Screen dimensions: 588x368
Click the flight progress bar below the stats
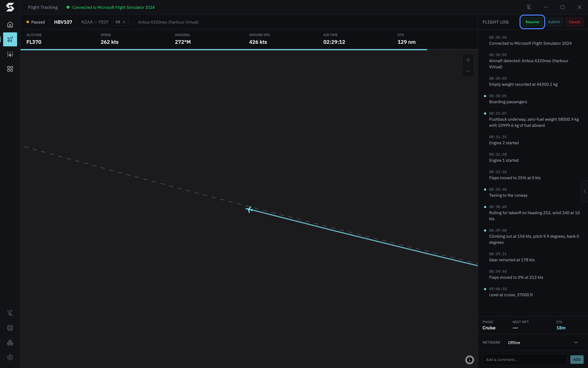[249, 50]
